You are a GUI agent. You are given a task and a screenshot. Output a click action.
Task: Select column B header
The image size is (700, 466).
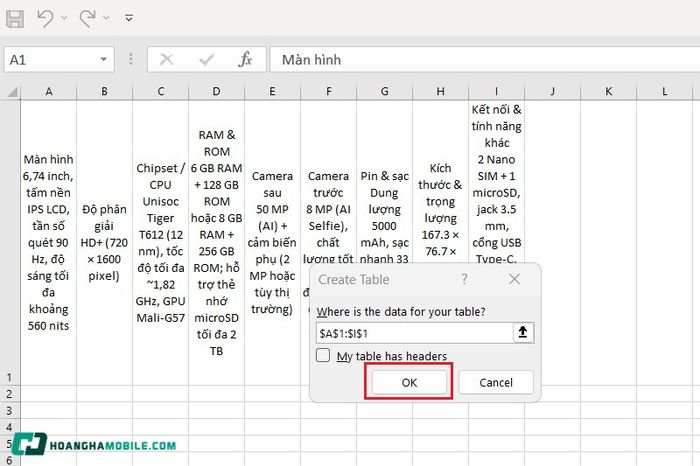104,92
